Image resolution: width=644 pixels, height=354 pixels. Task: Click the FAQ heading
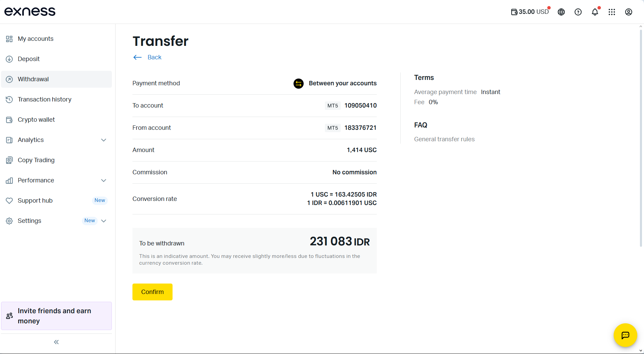coord(421,125)
